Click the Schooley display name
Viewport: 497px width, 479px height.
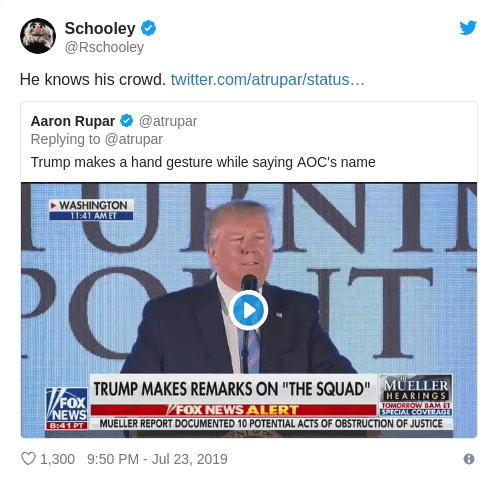(x=100, y=28)
